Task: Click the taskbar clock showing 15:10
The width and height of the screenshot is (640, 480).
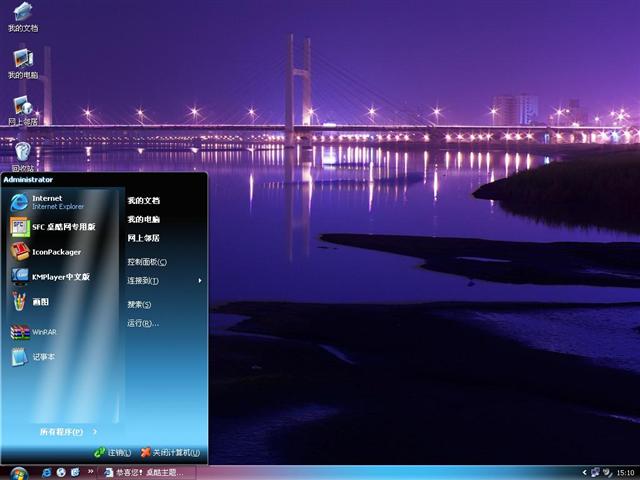Action: point(625,472)
